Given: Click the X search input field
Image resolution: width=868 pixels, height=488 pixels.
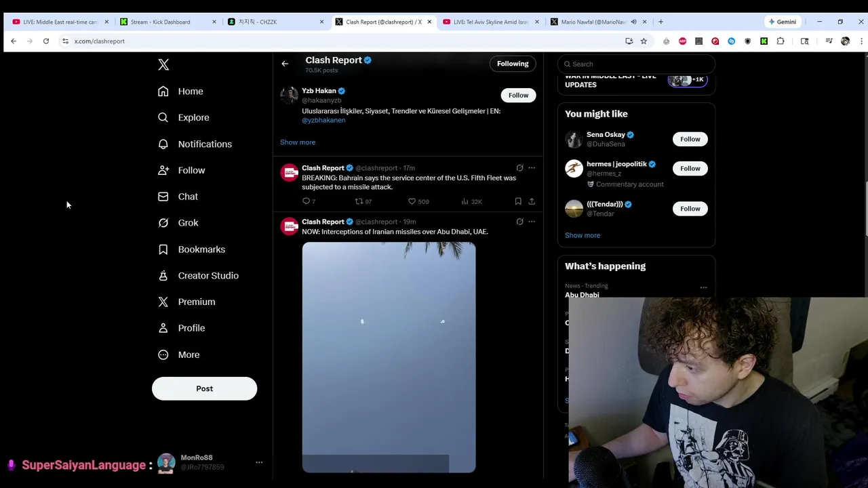Looking at the screenshot, I should tap(636, 64).
